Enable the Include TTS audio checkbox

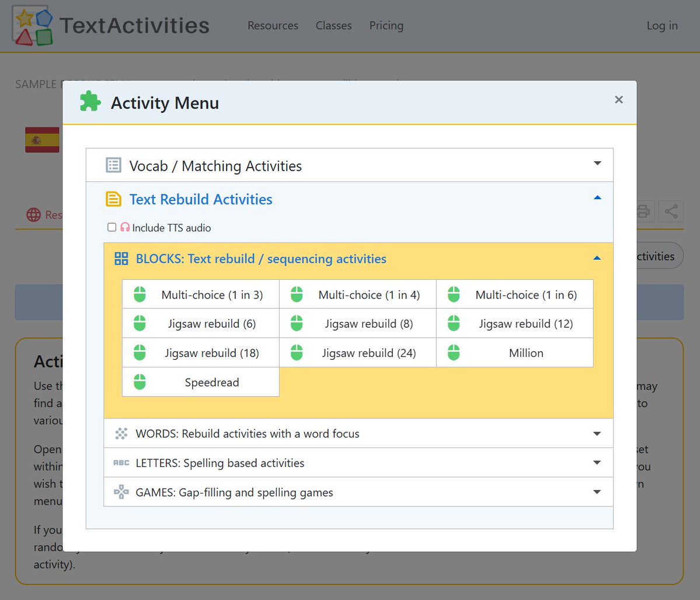pyautogui.click(x=112, y=227)
